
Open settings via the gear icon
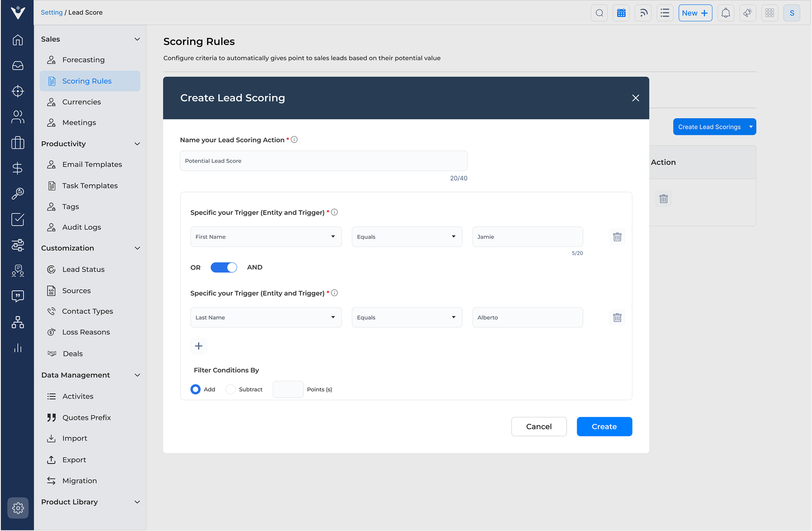tap(18, 508)
